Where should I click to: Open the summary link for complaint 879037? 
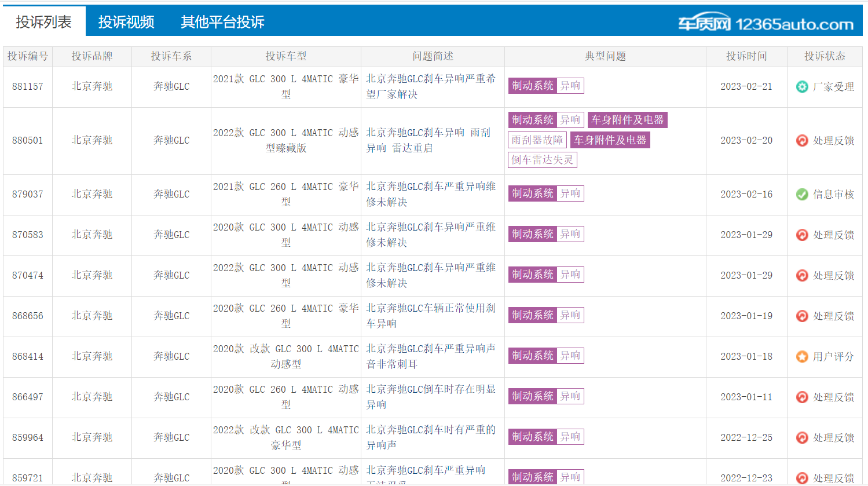431,194
